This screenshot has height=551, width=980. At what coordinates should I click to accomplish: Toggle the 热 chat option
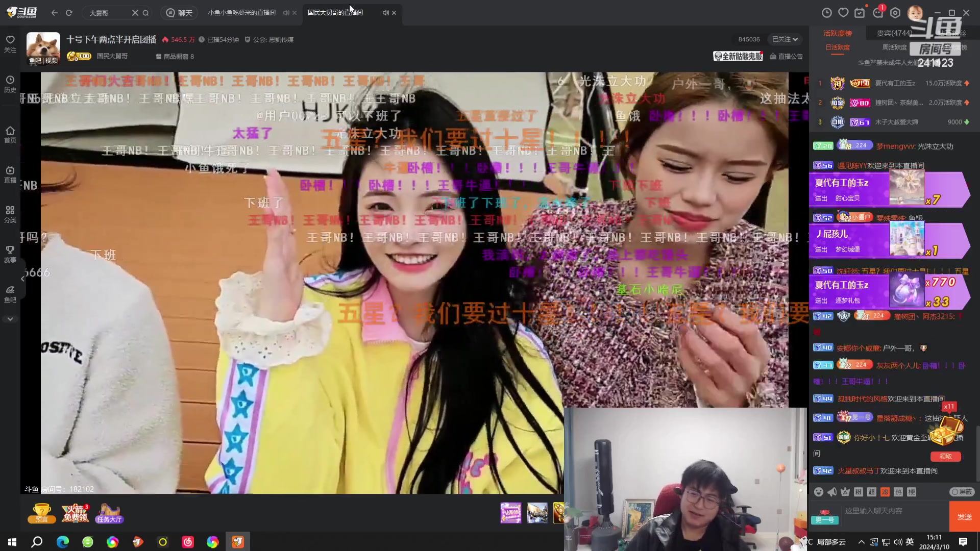(x=898, y=492)
